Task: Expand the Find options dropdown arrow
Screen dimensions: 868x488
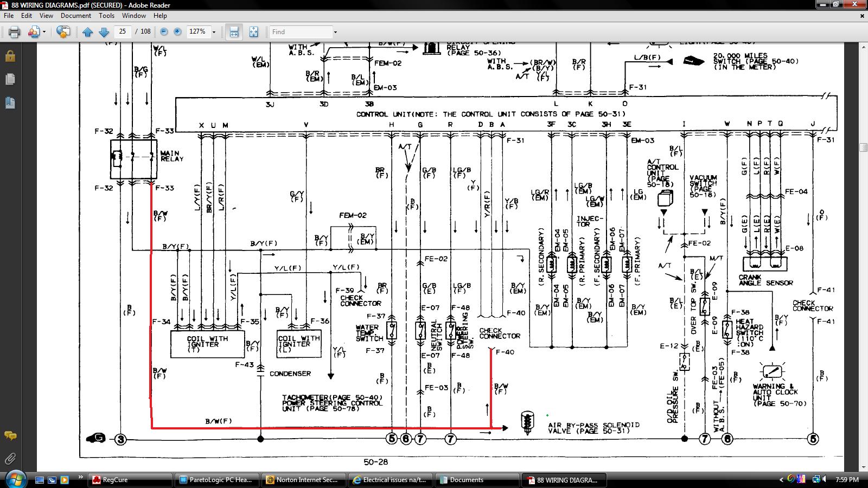Action: pos(335,32)
